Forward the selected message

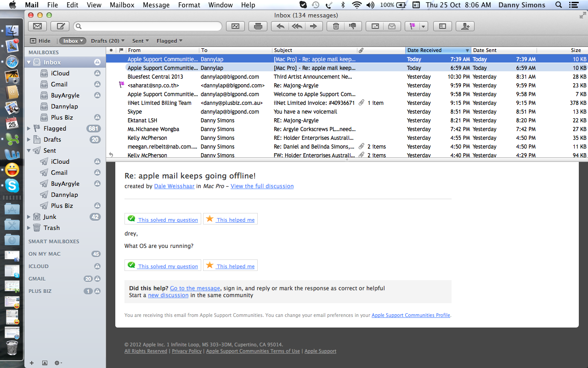(x=314, y=26)
